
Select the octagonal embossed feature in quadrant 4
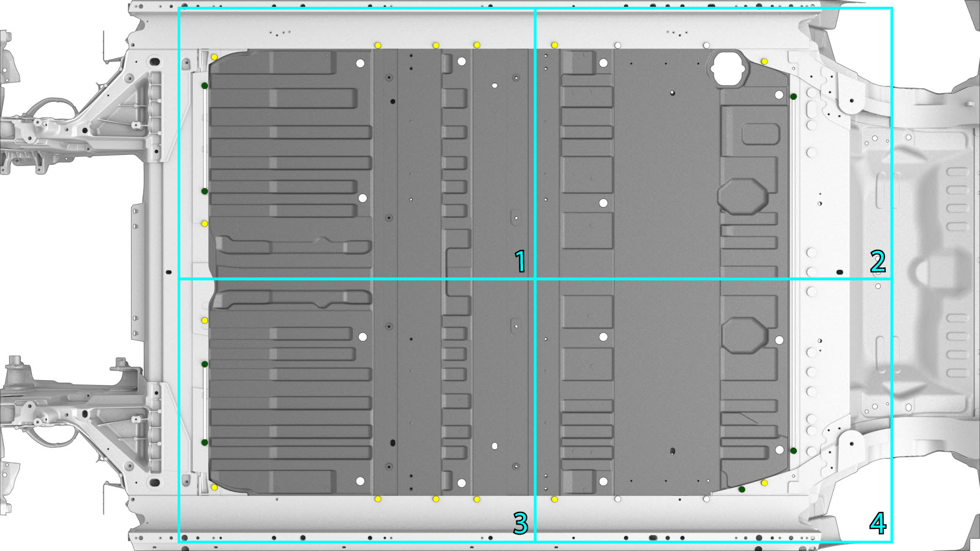(x=745, y=335)
